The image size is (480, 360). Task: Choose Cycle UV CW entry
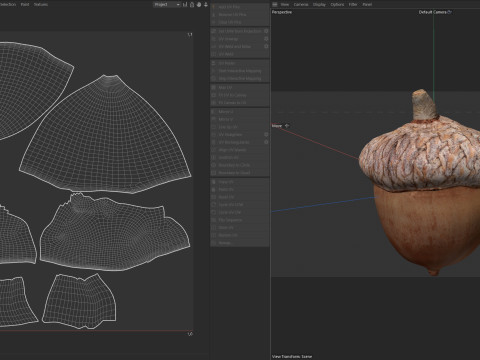point(240,212)
